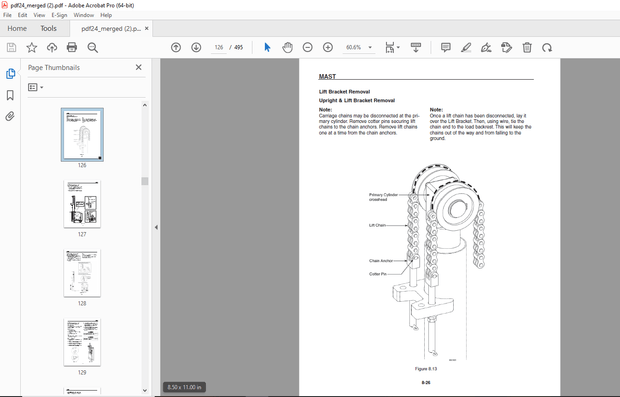The width and height of the screenshot is (620, 397).
Task: Click the MAST page heading
Action: coord(327,77)
